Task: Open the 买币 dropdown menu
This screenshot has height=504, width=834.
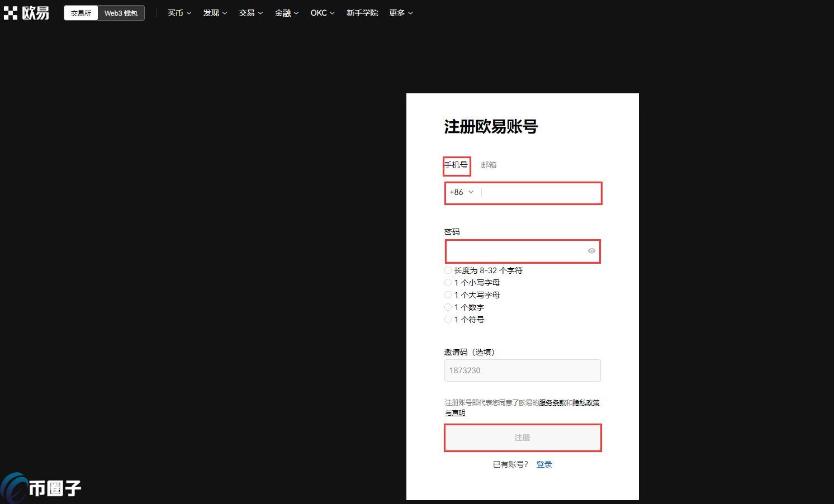Action: [179, 13]
